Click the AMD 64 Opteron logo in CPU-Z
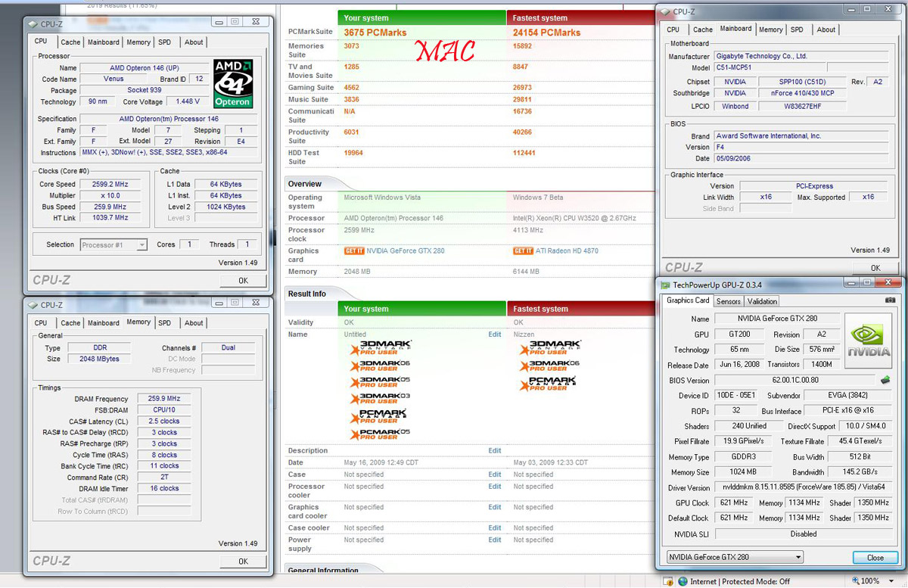This screenshot has width=908, height=588. click(x=233, y=83)
